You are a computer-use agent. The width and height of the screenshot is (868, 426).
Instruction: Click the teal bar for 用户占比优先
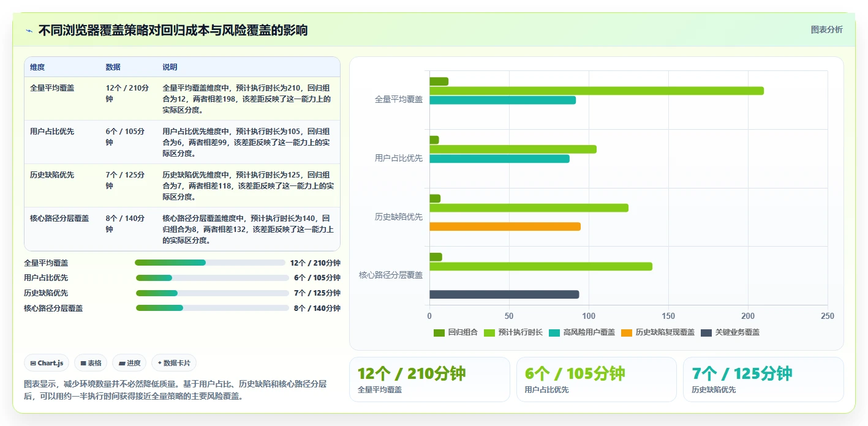499,159
